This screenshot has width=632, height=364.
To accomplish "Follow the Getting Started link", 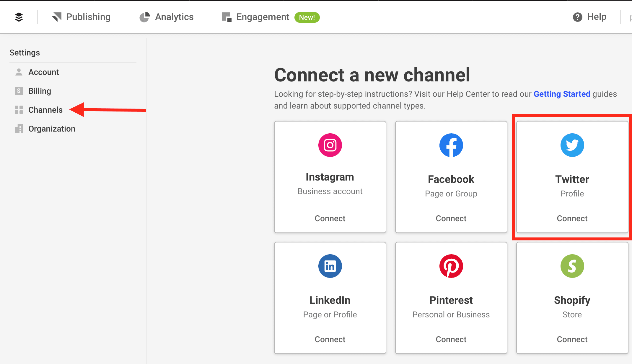I will [x=562, y=94].
